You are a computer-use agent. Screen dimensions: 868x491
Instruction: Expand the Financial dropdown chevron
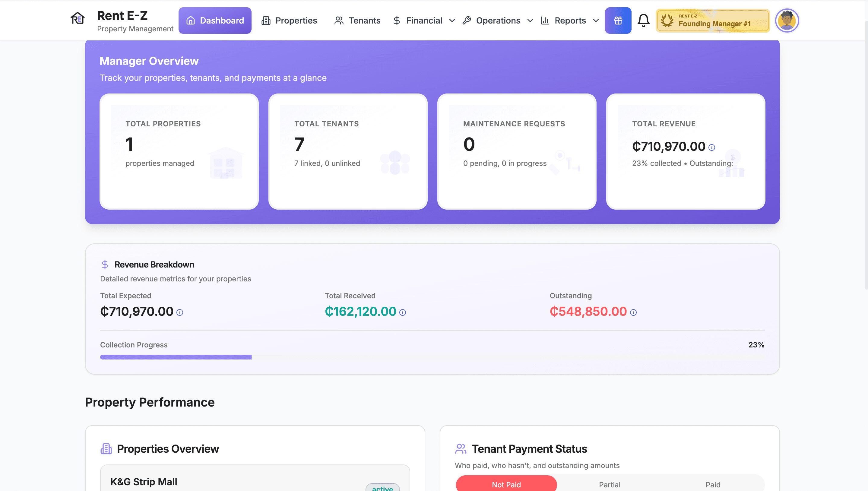(452, 21)
